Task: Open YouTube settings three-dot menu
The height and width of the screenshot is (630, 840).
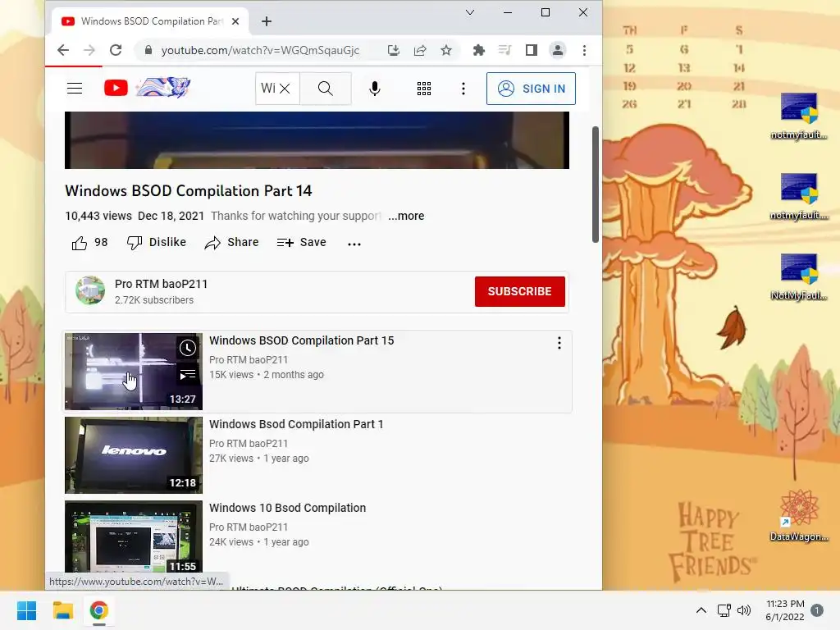Action: [463, 89]
